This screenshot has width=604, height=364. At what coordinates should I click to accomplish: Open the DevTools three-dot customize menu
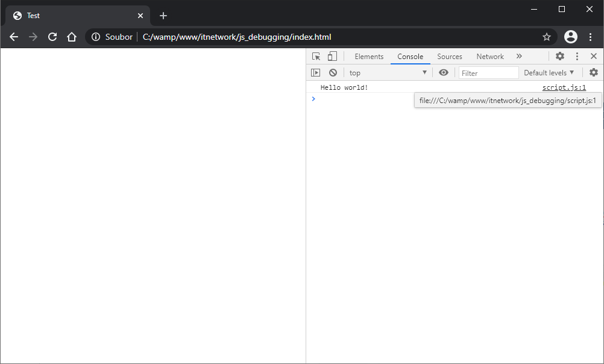pos(577,56)
